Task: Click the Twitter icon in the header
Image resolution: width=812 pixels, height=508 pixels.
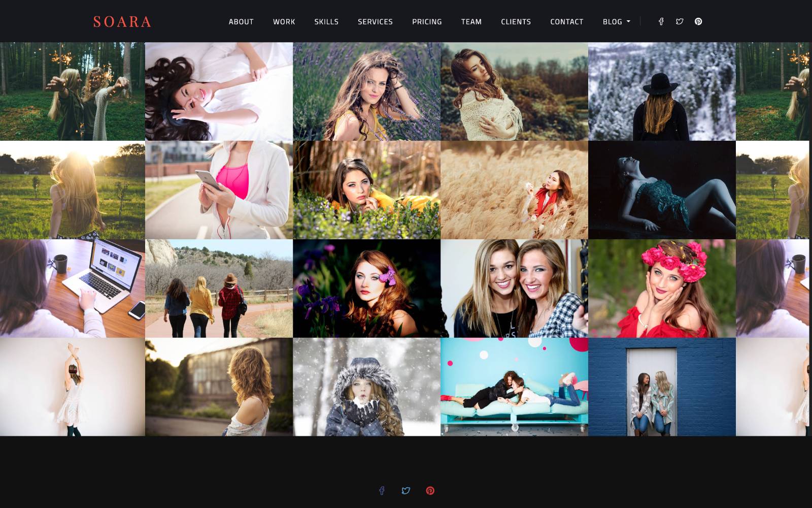Action: (680, 21)
